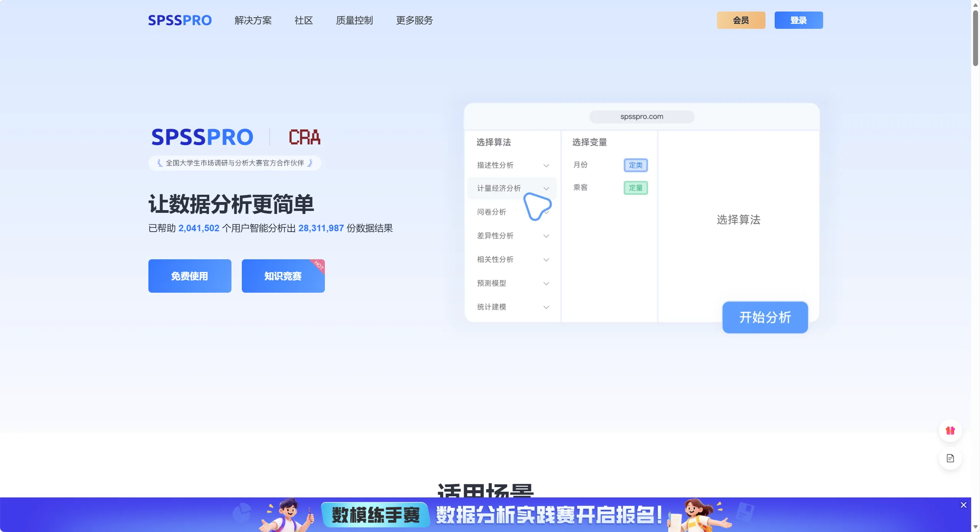Viewport: 980px width, 532px height.
Task: Click the large SPSSPRO hero logo
Action: [203, 137]
